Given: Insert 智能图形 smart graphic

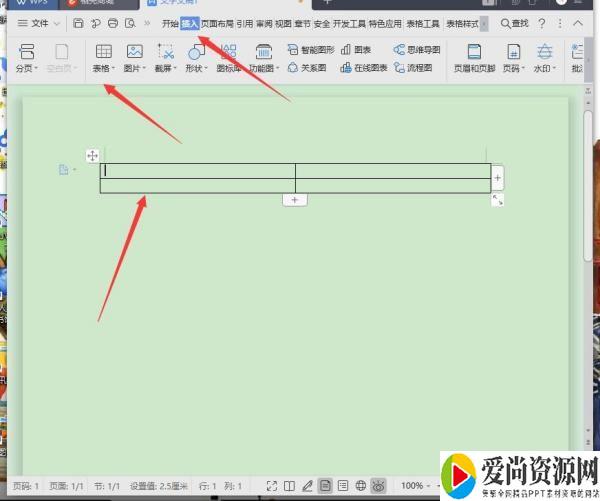Looking at the screenshot, I should click(x=311, y=50).
